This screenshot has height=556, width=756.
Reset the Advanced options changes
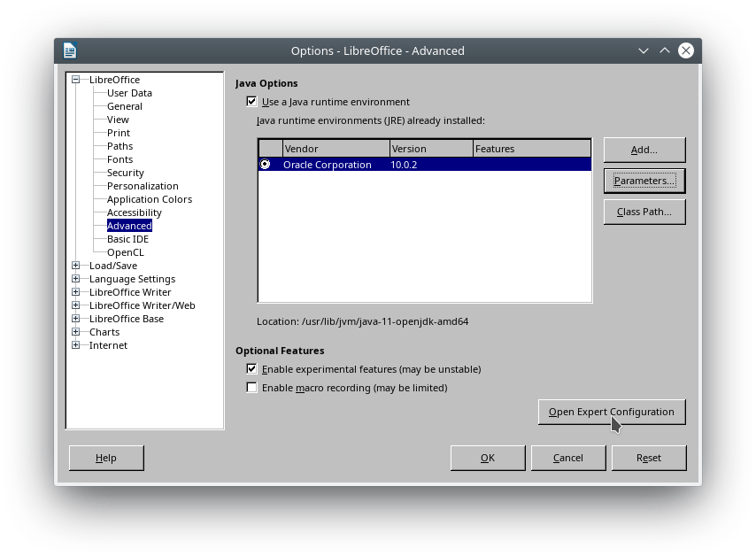coord(648,458)
